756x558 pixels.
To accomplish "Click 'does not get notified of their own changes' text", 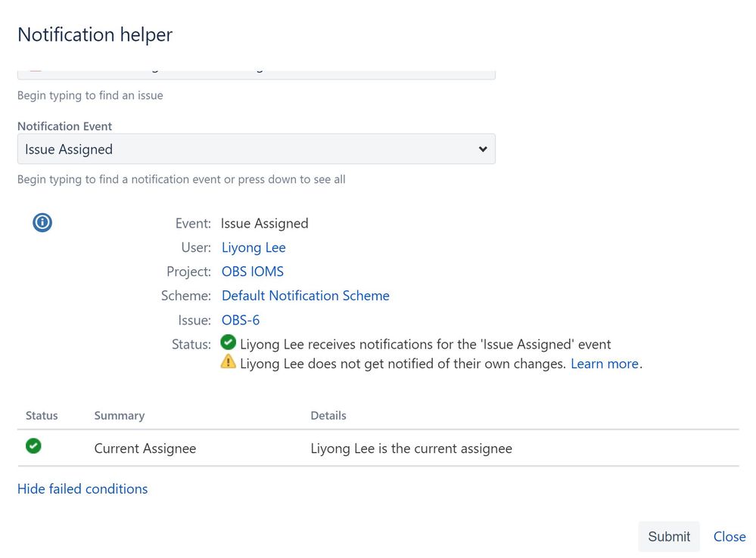I will coord(403,364).
